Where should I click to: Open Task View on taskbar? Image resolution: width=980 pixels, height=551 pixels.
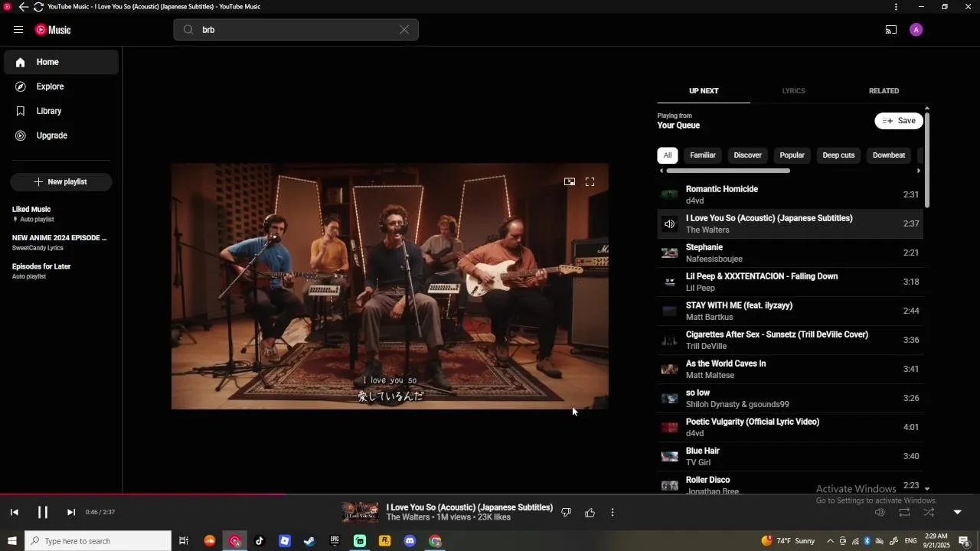pos(184,541)
